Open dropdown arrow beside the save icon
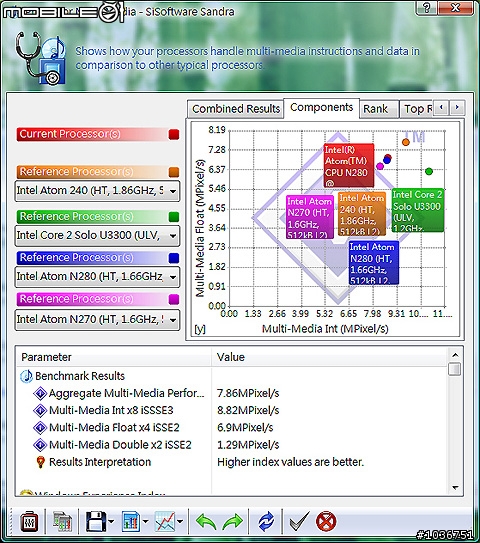The width and height of the screenshot is (480, 543). click(111, 522)
